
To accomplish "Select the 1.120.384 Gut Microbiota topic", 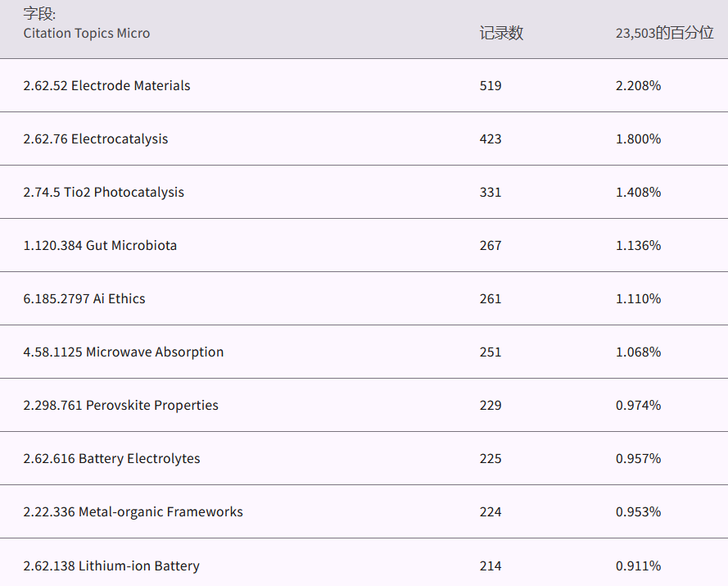I will click(x=100, y=246).
